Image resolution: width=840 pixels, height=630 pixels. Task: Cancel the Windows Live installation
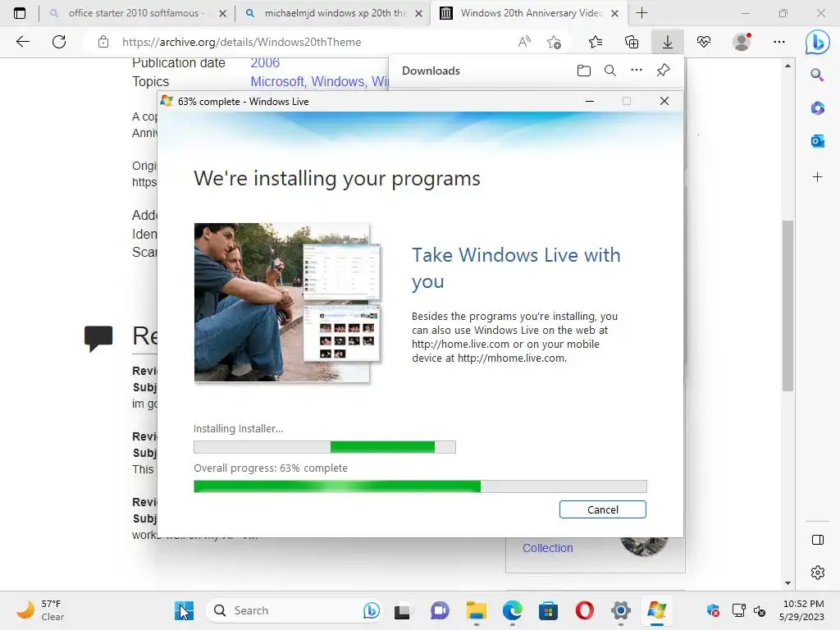tap(603, 509)
